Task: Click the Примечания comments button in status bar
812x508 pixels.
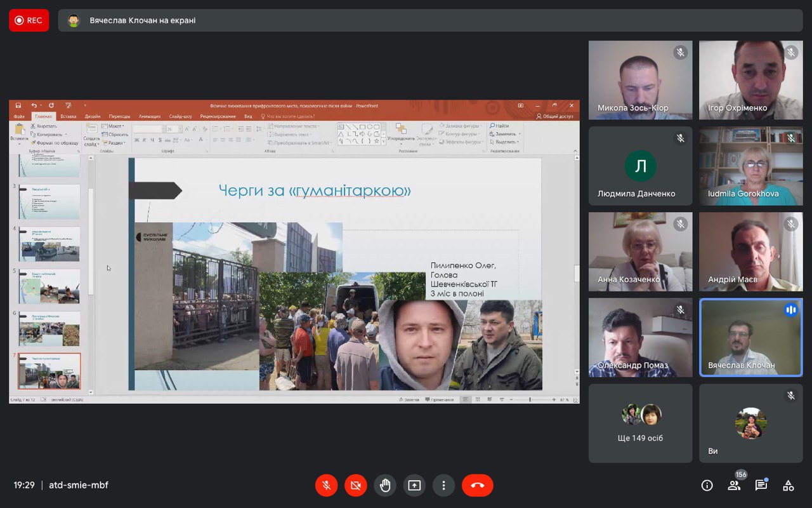Action: pos(440,399)
